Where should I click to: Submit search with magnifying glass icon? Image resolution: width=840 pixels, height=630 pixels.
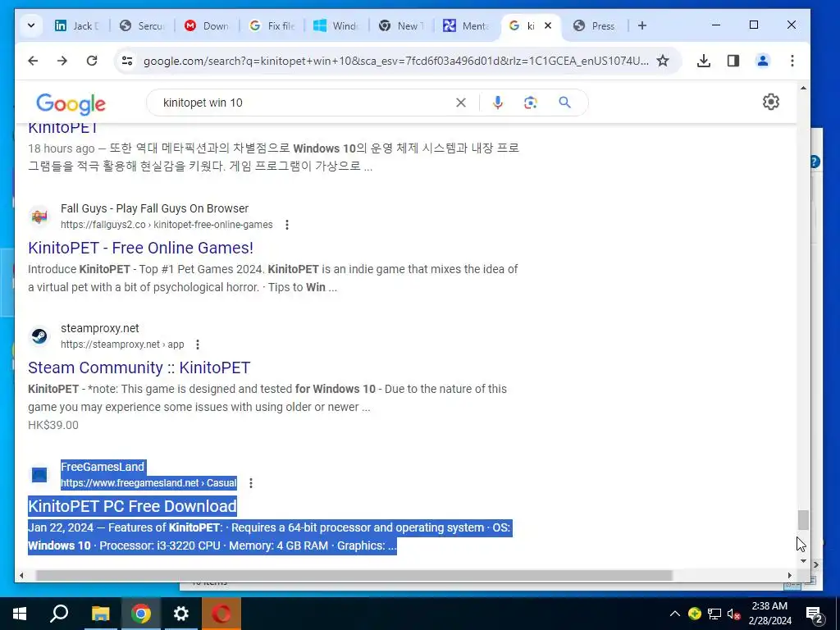564,103
